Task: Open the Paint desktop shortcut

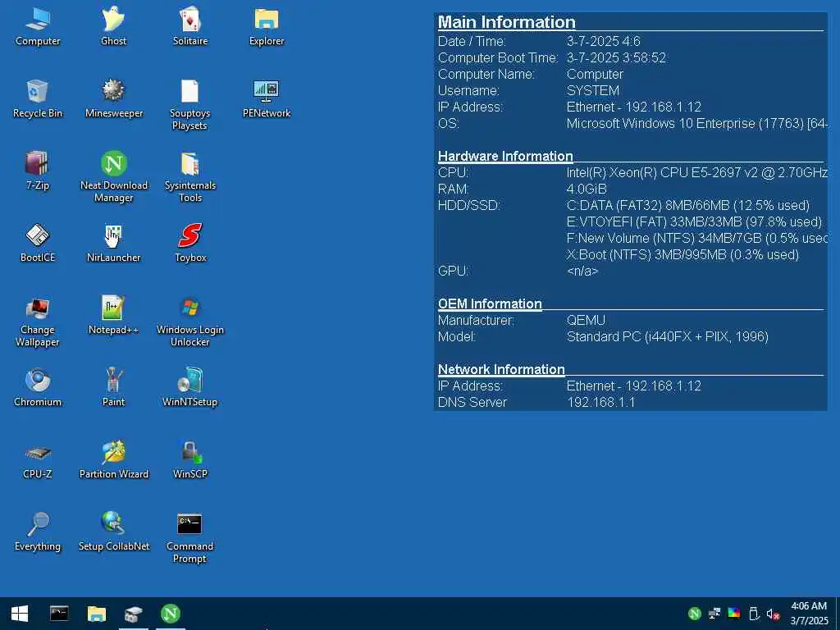Action: [x=113, y=388]
